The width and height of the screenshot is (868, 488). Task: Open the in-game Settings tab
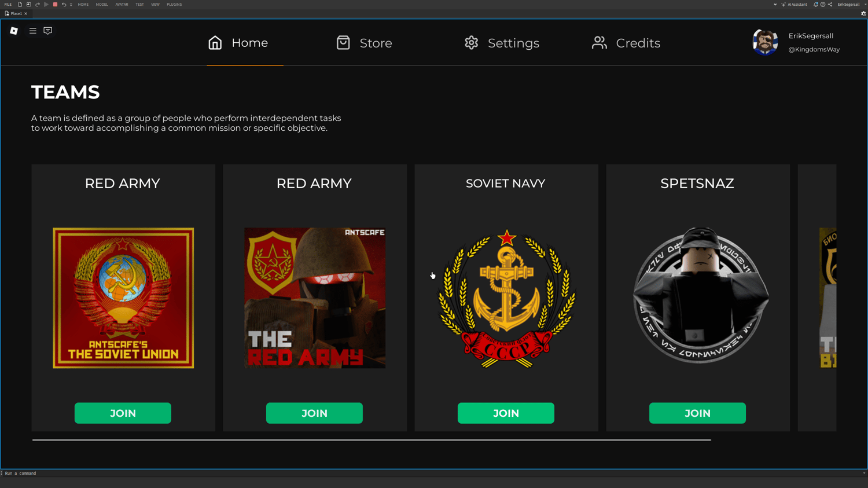502,43
